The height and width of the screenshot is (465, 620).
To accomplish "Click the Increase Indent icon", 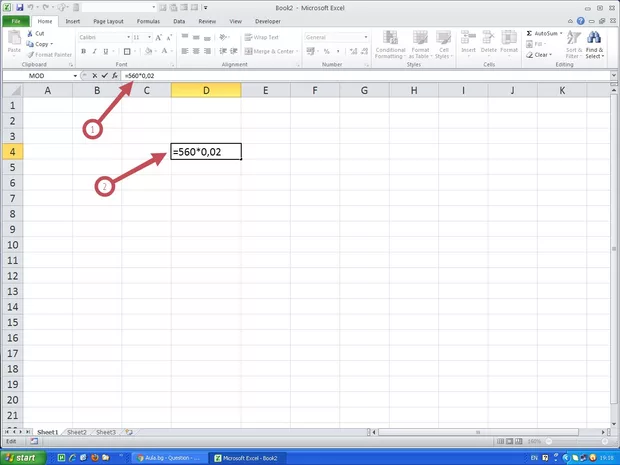I will pos(234,51).
